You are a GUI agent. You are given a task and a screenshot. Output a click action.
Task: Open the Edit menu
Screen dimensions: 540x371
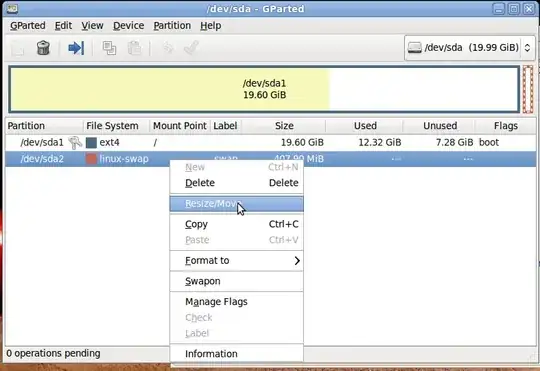pyautogui.click(x=63, y=25)
